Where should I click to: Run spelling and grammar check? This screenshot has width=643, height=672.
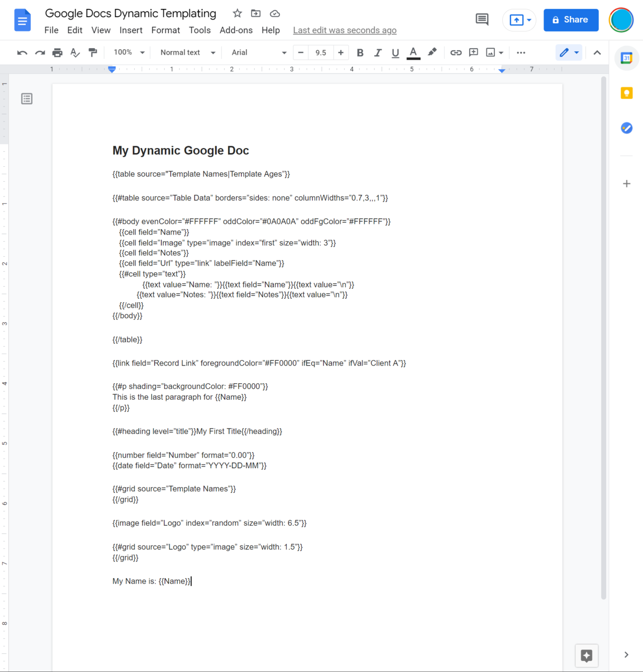pyautogui.click(x=75, y=52)
